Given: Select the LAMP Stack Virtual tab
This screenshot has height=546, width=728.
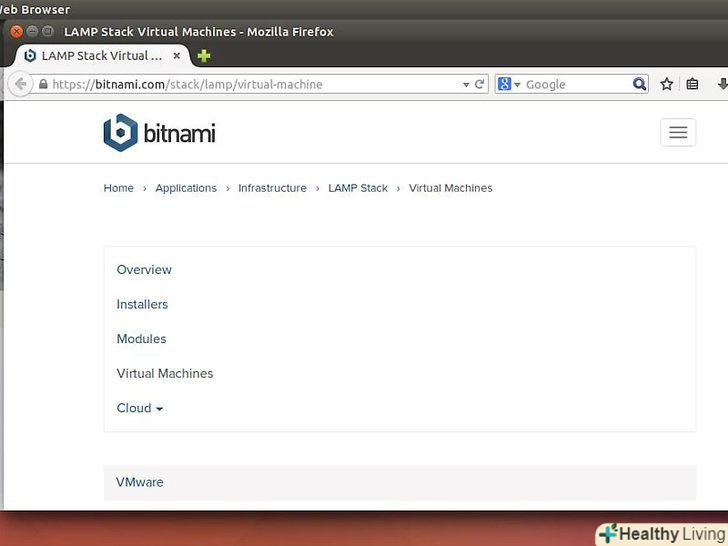Looking at the screenshot, I should tap(102, 56).
